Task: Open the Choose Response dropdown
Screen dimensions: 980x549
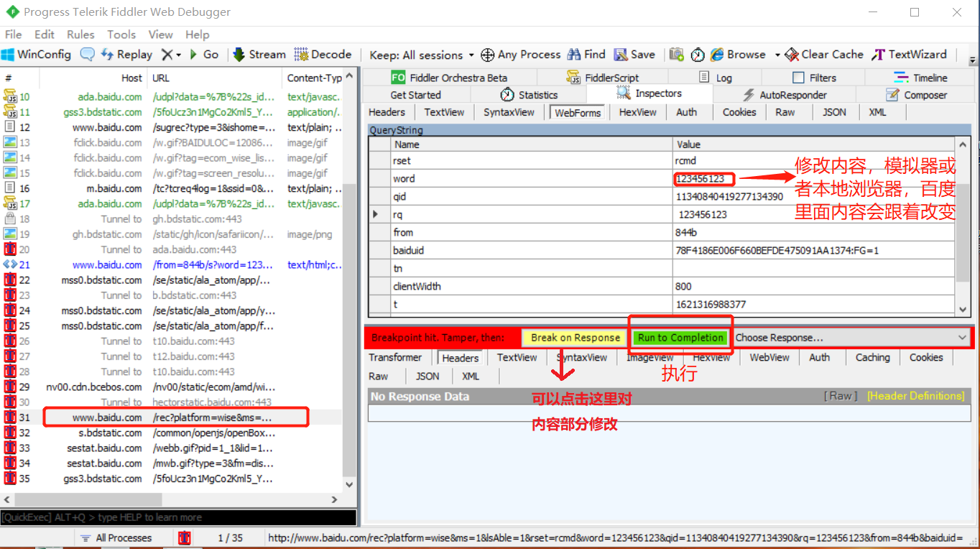Action: pyautogui.click(x=851, y=338)
